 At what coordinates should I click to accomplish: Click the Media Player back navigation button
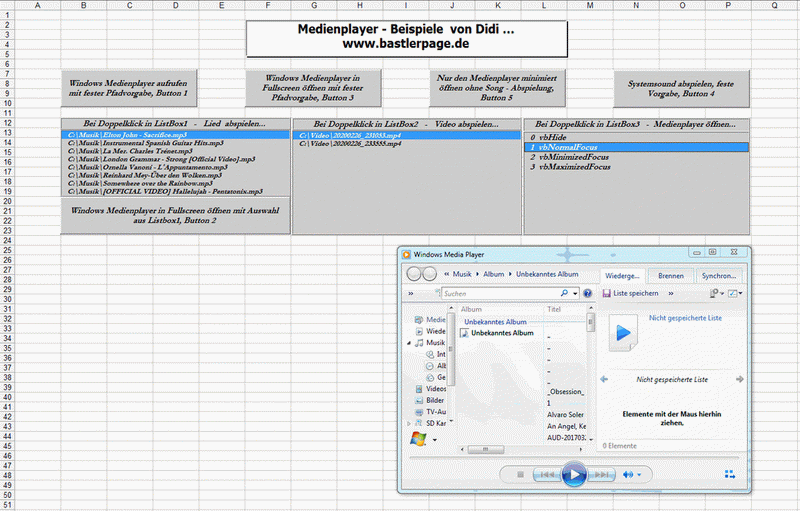pyautogui.click(x=414, y=274)
